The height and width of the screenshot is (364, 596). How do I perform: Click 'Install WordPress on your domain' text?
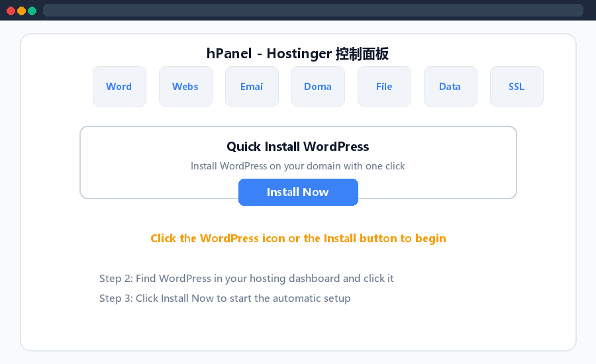297,166
